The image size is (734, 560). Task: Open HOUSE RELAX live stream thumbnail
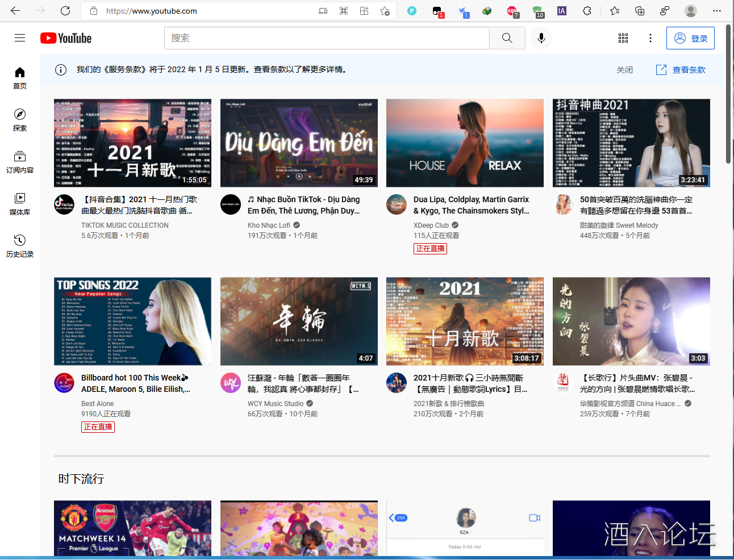coord(465,143)
